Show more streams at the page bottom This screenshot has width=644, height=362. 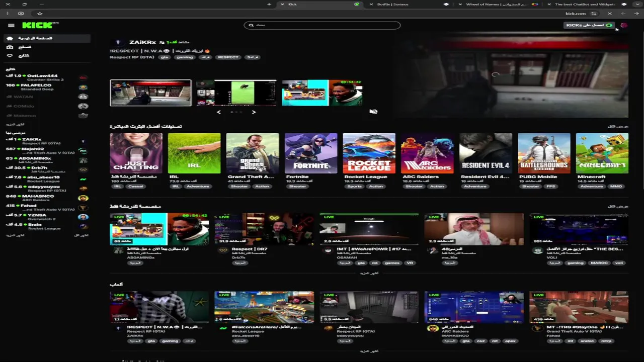click(369, 351)
